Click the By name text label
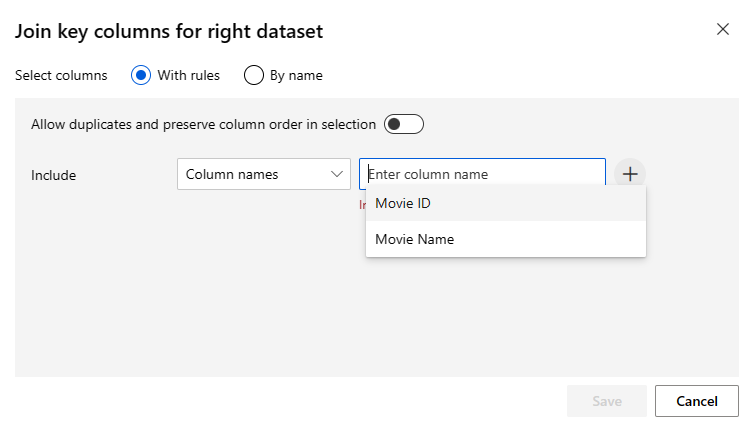 pyautogui.click(x=296, y=75)
